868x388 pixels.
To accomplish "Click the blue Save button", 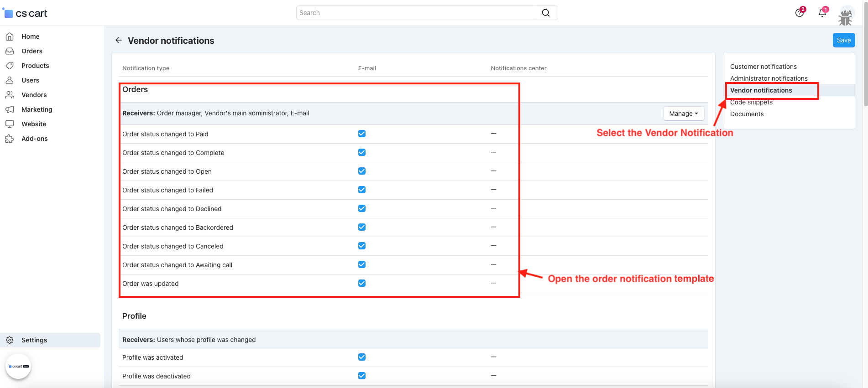I will (844, 40).
